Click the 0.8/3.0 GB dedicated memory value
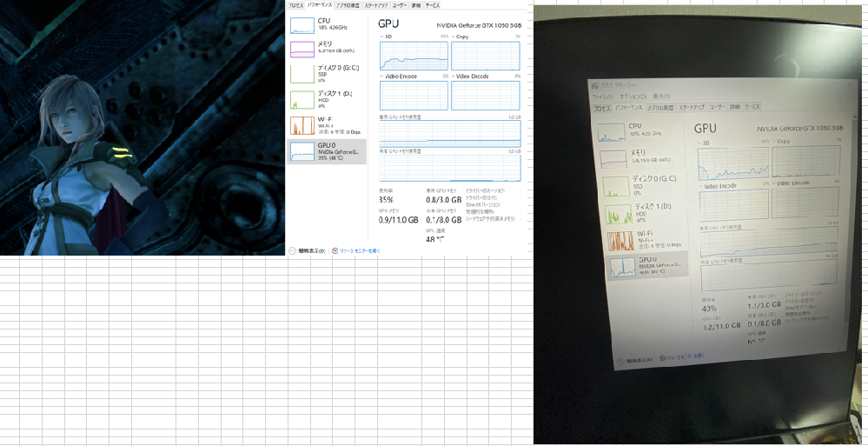 pos(443,200)
